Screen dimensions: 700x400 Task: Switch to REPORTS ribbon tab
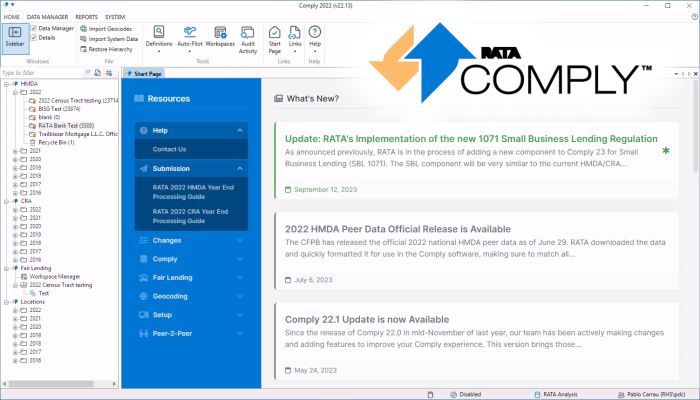pyautogui.click(x=87, y=17)
